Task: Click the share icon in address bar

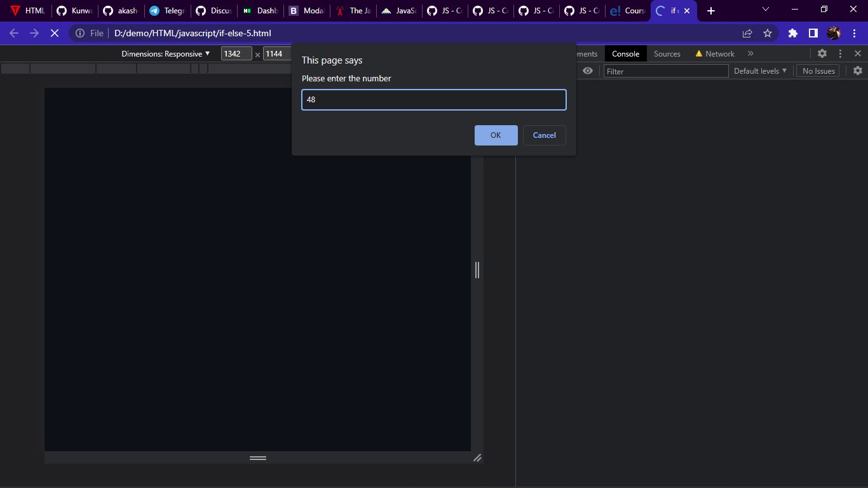Action: [x=747, y=33]
